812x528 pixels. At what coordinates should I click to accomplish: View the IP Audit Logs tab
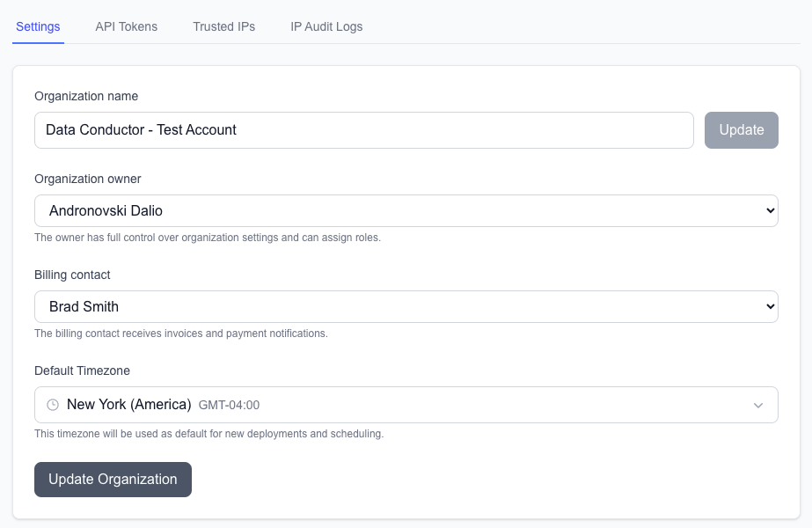[326, 26]
